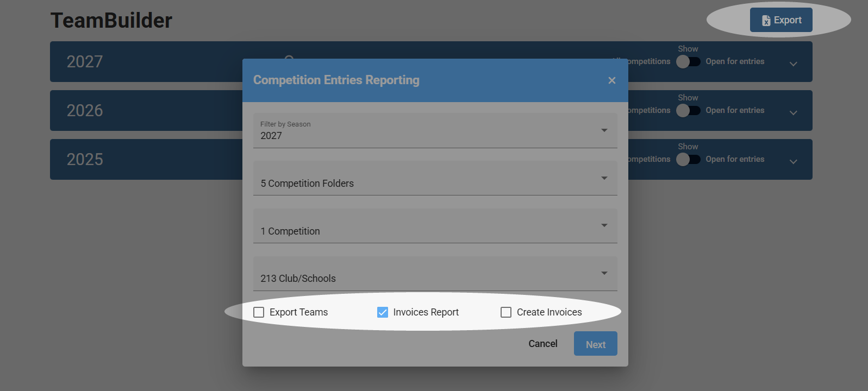This screenshot has width=868, height=391.
Task: Open the Filter by Season dropdown
Action: (x=435, y=130)
